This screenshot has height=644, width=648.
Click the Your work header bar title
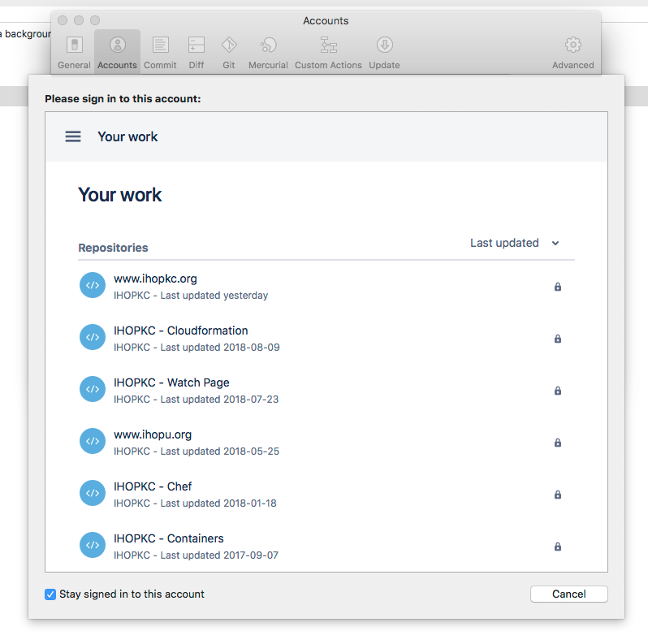tap(127, 136)
